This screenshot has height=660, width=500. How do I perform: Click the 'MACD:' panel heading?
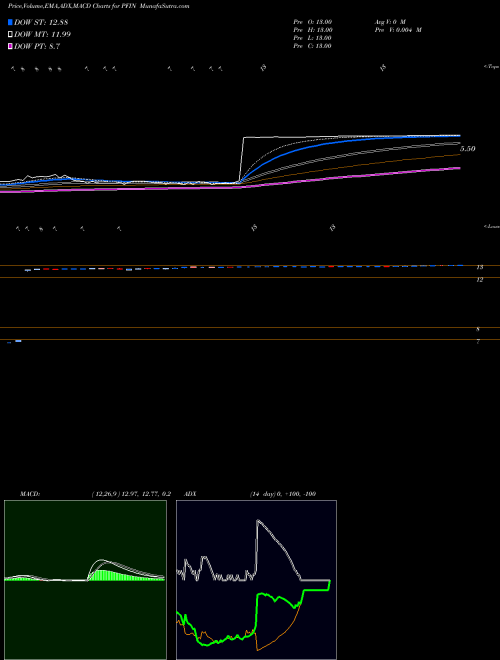coord(30,494)
